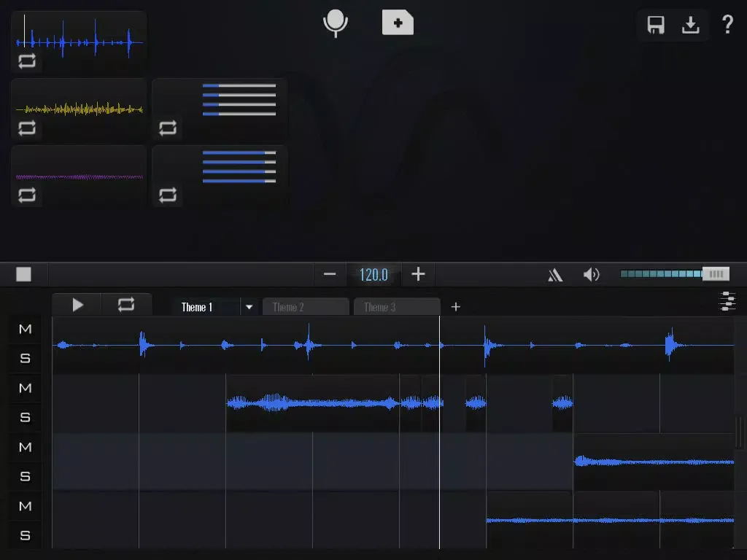Solo the third track
The height and width of the screenshot is (560, 747).
(x=26, y=477)
